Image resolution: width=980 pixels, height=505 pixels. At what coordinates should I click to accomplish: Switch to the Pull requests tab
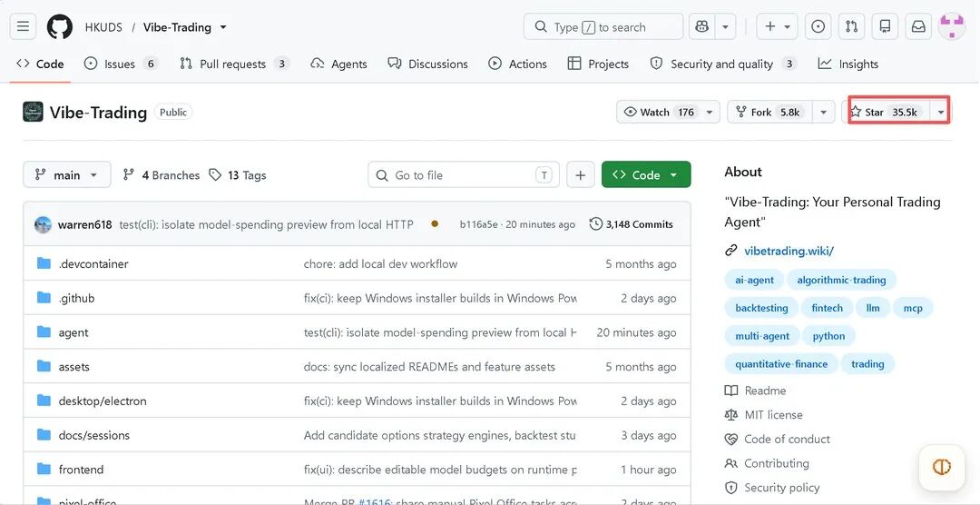point(234,64)
